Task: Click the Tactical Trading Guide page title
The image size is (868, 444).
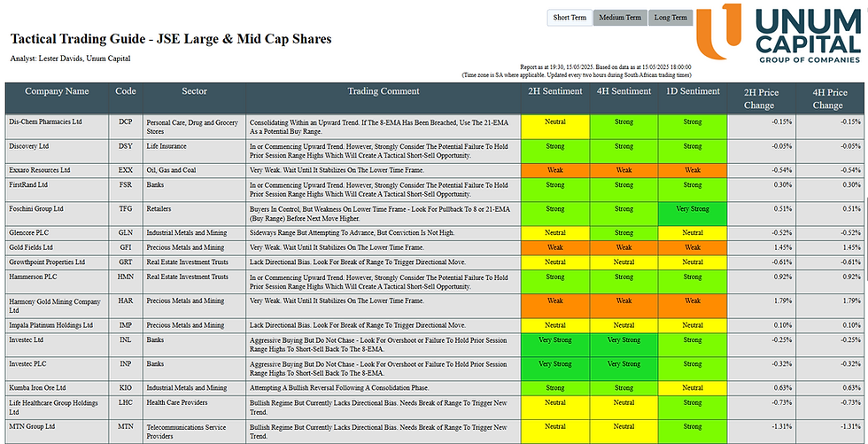Action: pyautogui.click(x=171, y=39)
